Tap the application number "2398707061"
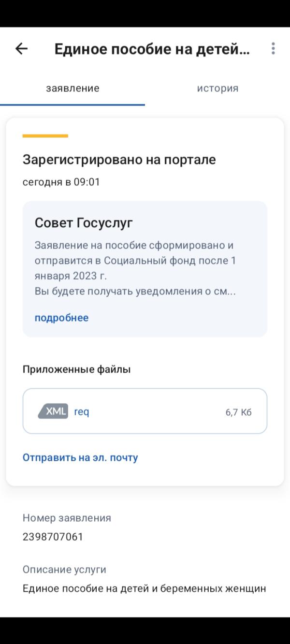Viewport: 290px width, 644px height. 52,536
